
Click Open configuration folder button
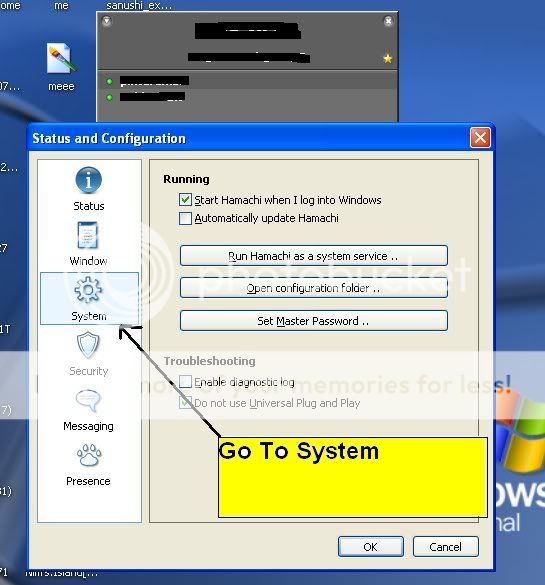(x=314, y=288)
